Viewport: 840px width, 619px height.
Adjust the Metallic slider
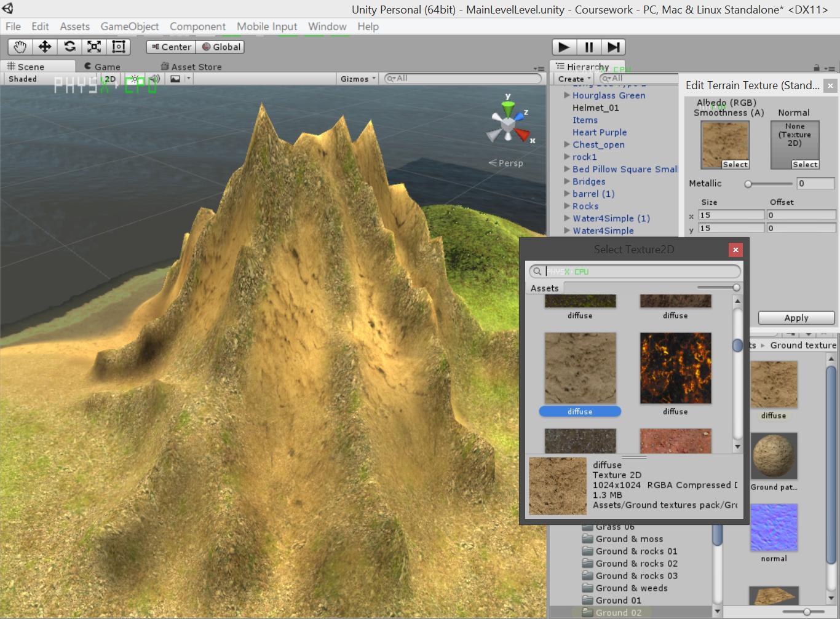pos(748,184)
